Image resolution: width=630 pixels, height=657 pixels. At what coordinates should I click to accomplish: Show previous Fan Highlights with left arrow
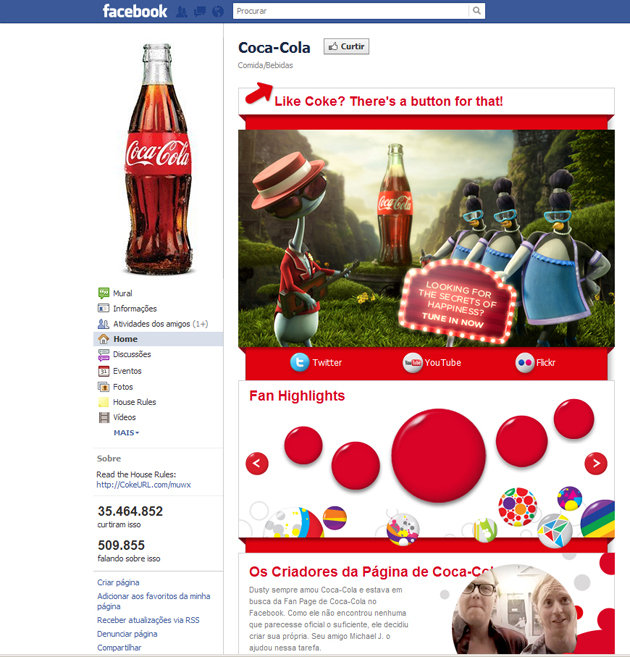pos(257,463)
